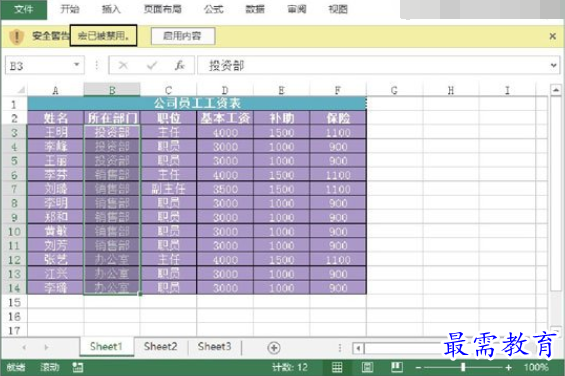Add a new sheet with the plus icon
565x376 pixels.
point(274,348)
